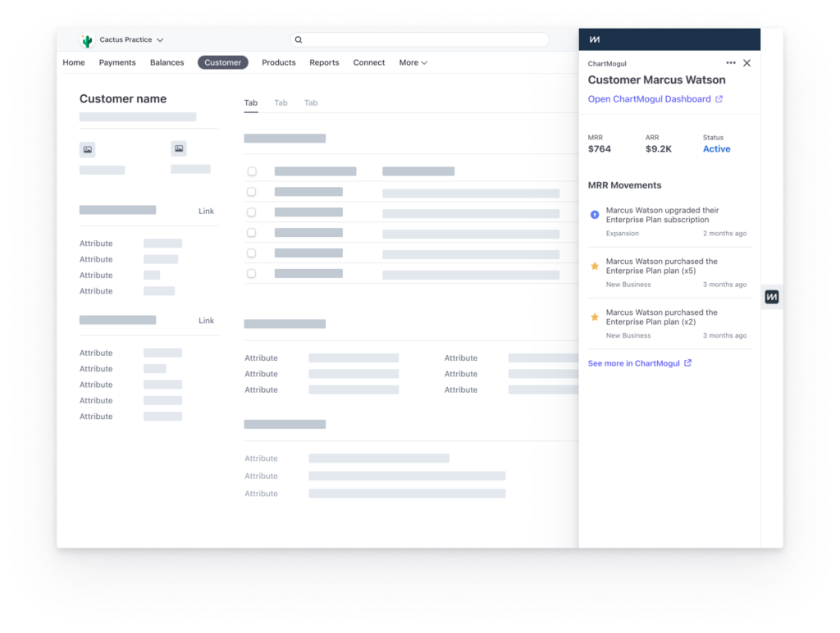Click 'Enterprise Plan plan (x5)' purchase entry
Screen dimensions: 840x633
[662, 266]
